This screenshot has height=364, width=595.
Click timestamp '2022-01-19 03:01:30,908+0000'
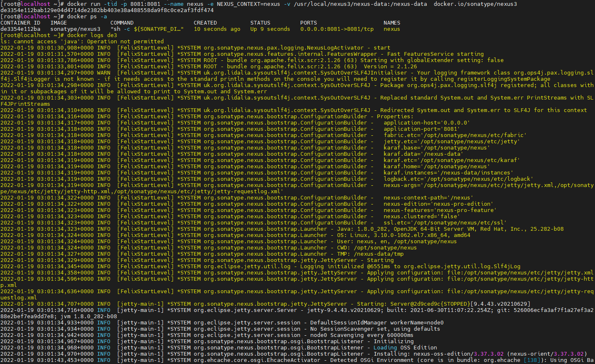(47, 47)
